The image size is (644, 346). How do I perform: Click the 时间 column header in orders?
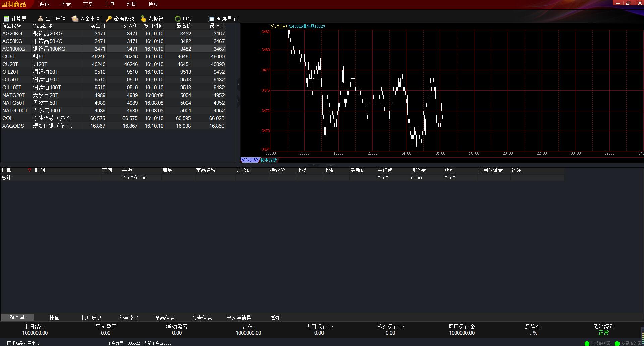pos(40,170)
